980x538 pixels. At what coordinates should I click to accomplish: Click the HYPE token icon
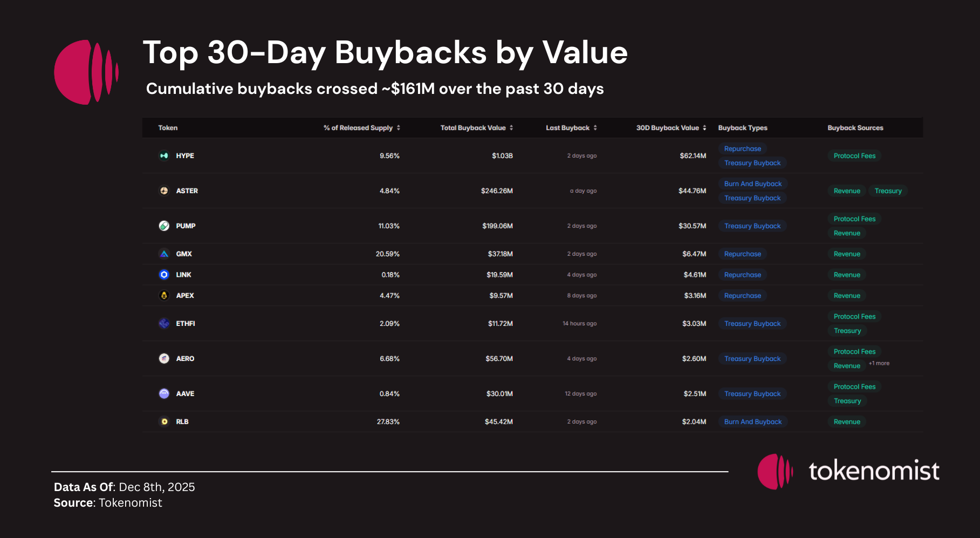pyautogui.click(x=164, y=155)
